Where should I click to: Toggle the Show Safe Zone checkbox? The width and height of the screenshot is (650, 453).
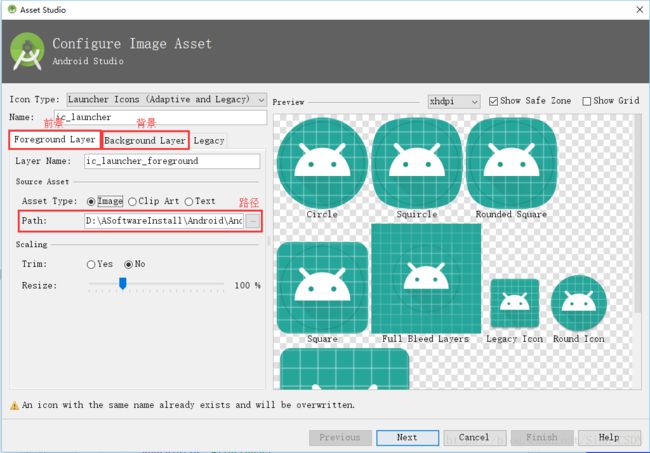tap(493, 101)
